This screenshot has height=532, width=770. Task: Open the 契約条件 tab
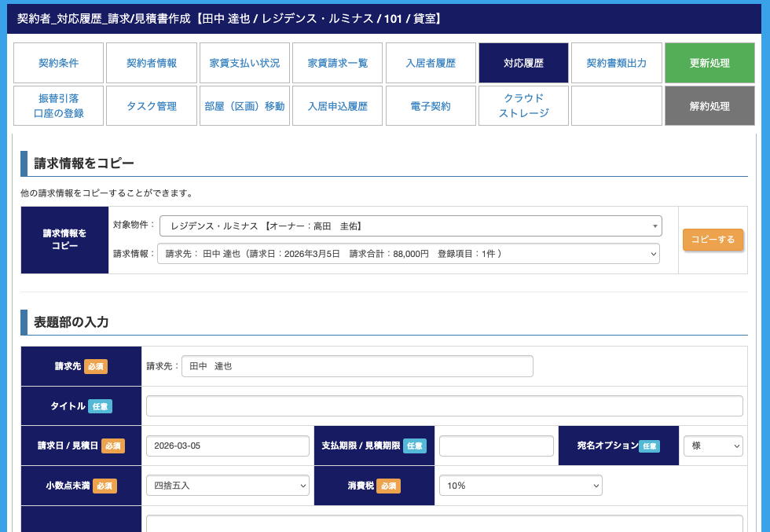[x=59, y=63]
